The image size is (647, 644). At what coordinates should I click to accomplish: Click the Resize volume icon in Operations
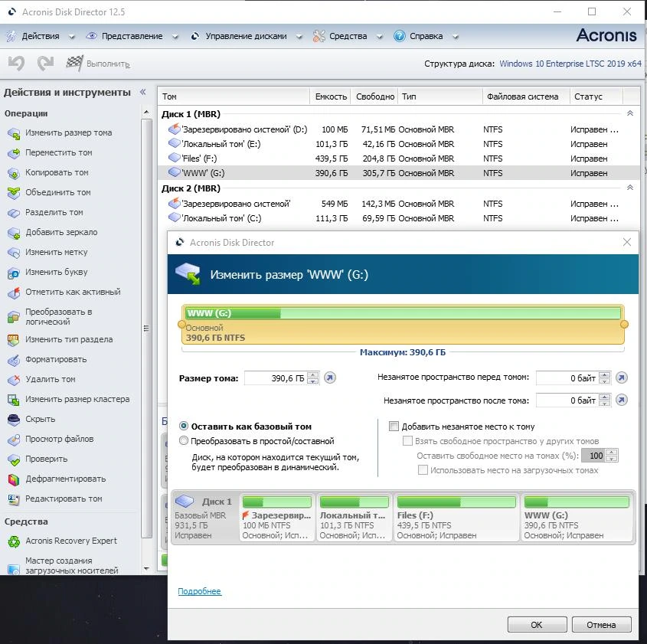coord(14,133)
